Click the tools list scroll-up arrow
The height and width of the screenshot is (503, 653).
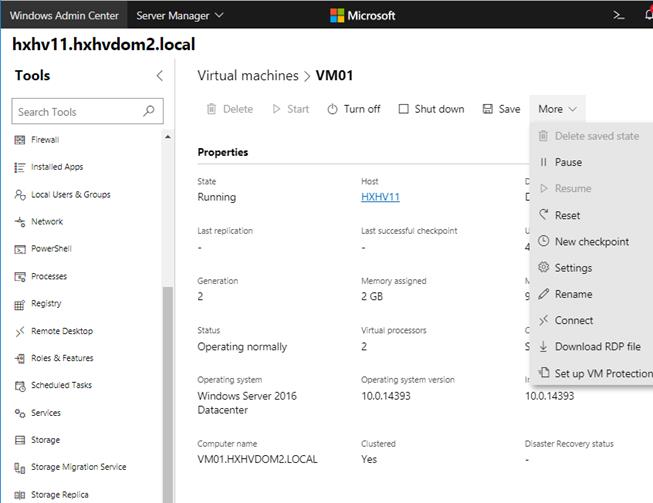[167, 137]
